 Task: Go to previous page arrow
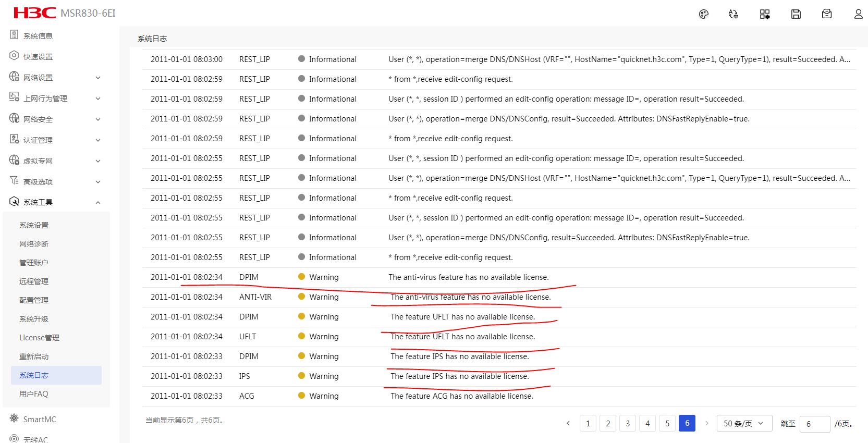click(x=568, y=423)
